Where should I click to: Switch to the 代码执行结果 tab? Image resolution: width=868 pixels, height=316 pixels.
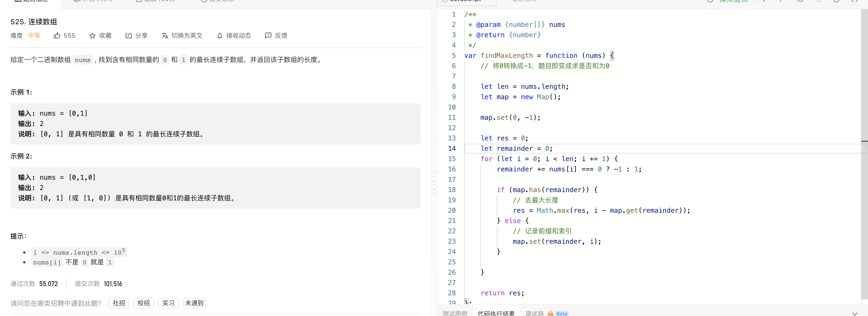click(496, 313)
